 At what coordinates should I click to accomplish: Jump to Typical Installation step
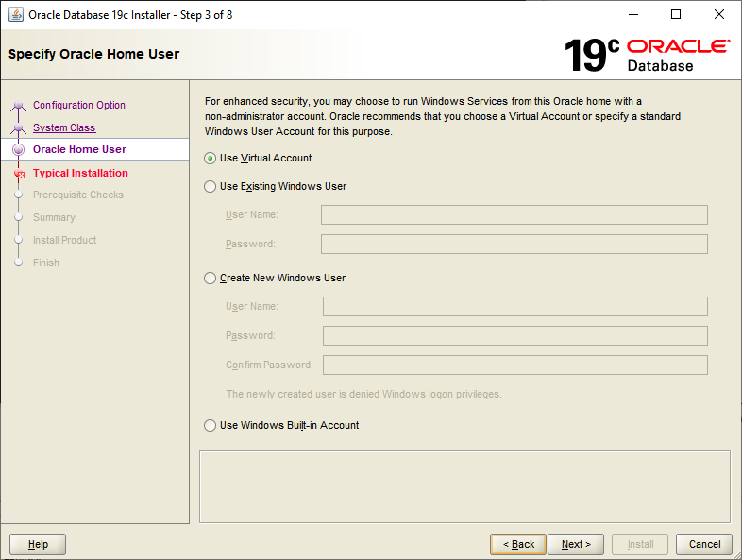coord(80,173)
